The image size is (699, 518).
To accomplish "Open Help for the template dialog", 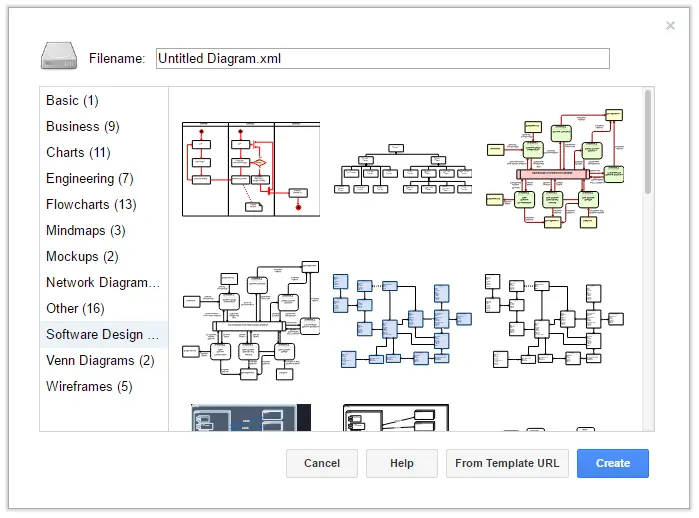I will coord(402,463).
